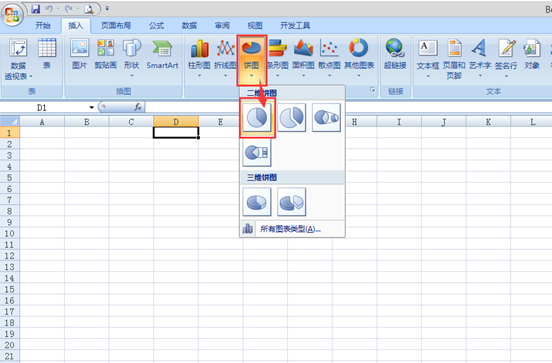Select row 20 header
Viewport: 552px width, 363px height.
pos(10,345)
